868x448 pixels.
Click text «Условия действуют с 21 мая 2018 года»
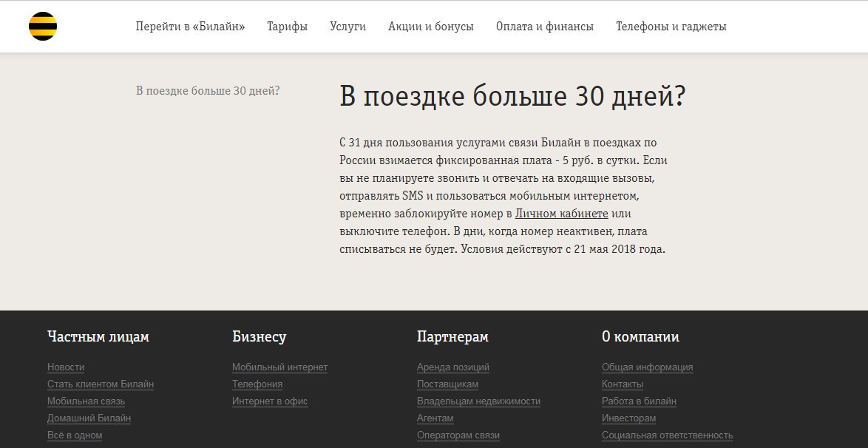tap(561, 249)
